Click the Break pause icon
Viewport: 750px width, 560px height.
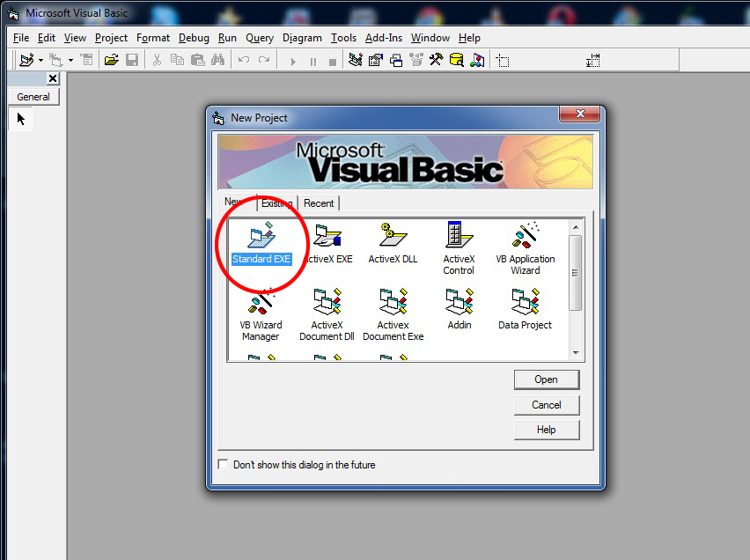(x=313, y=62)
